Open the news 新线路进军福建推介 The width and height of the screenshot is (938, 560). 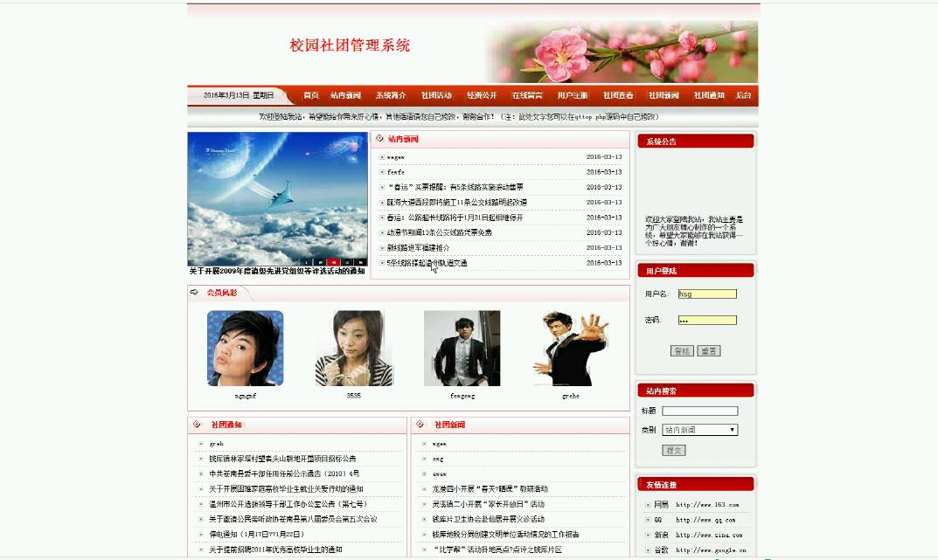418,248
